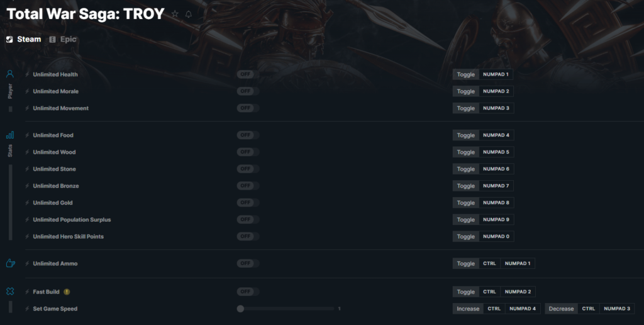Image resolution: width=644 pixels, height=325 pixels.
Task: Toggle Unlimited Health switch on
Action: 248,74
